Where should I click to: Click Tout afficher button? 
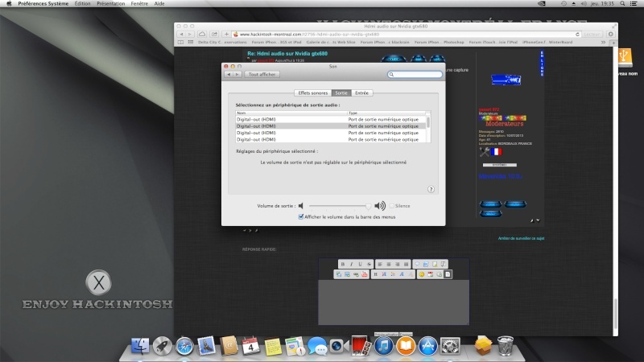pyautogui.click(x=262, y=74)
